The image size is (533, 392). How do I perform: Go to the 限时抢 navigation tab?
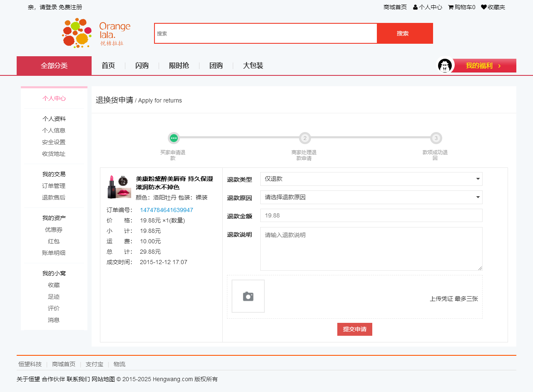click(179, 66)
